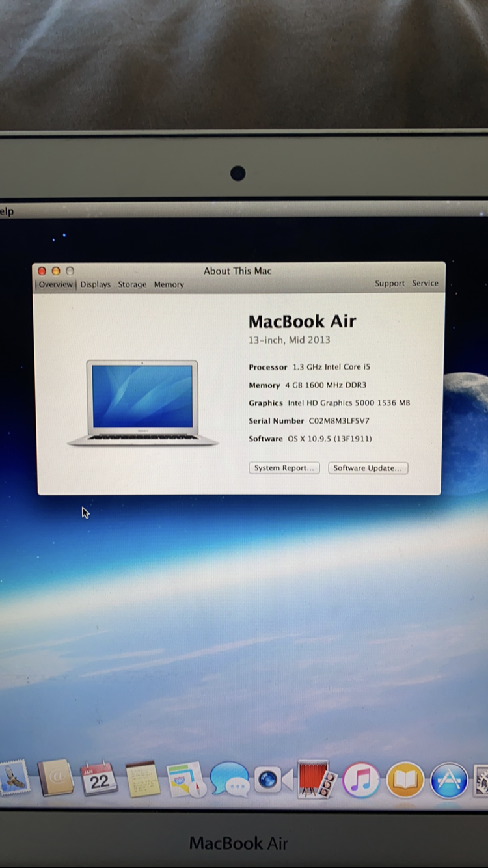Screen dimensions: 488x868
Task: Minimize the About This Mac window
Action: (56, 271)
